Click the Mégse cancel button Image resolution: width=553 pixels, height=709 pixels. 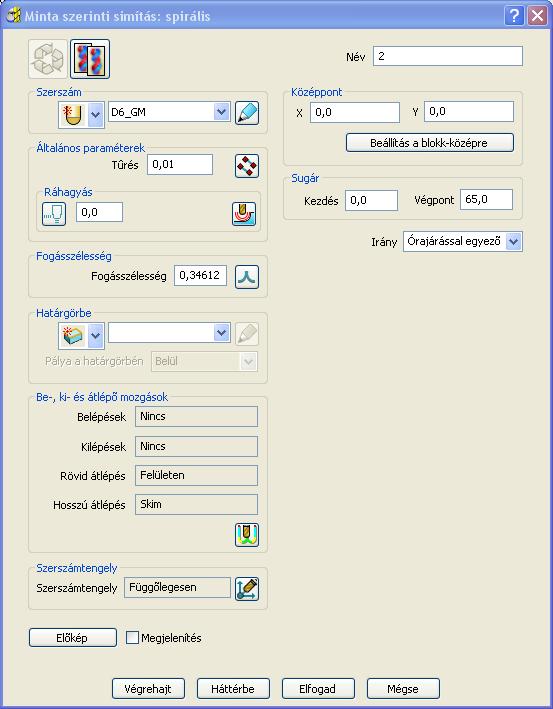[403, 689]
